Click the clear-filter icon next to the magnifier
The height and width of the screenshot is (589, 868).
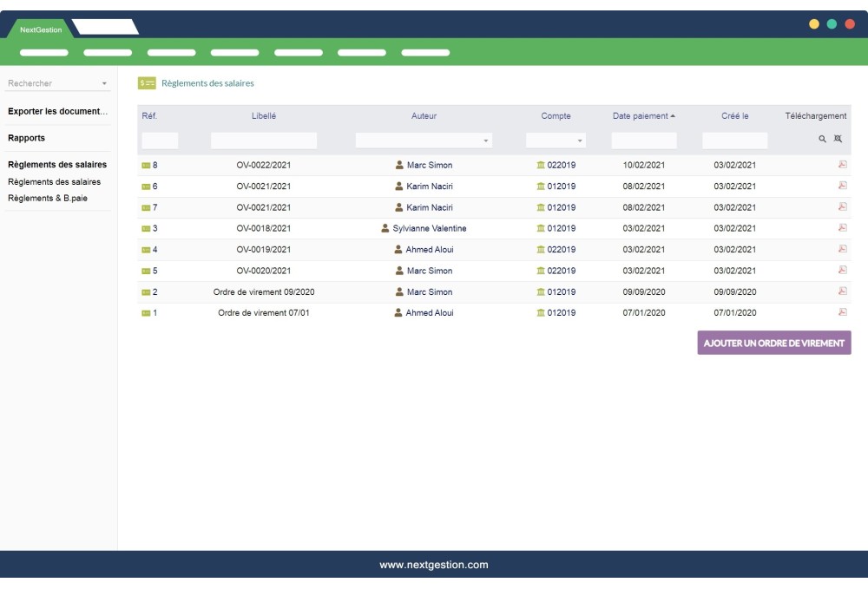[838, 138]
